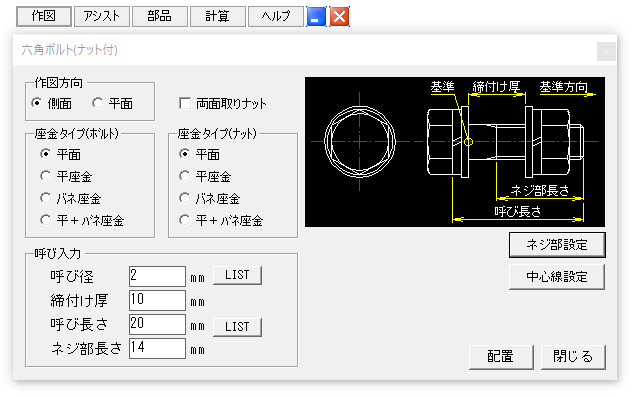
Task: Click the red X icon button
Action: (340, 16)
